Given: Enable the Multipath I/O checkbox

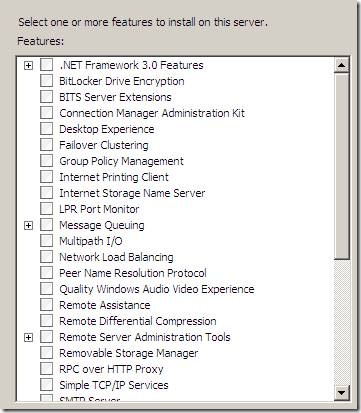Looking at the screenshot, I should [46, 241].
